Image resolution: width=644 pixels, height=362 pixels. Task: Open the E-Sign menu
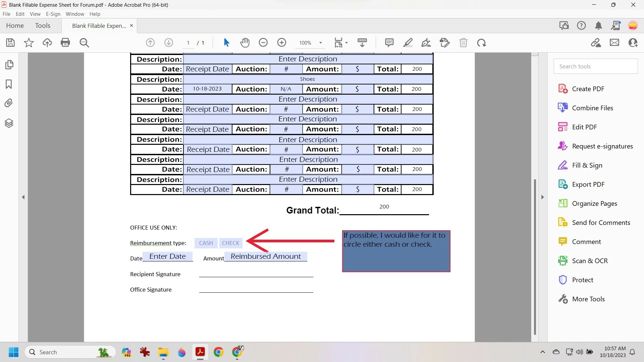[53, 14]
